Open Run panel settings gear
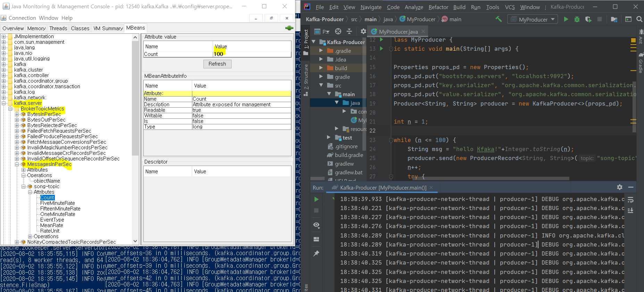Image resolution: width=644 pixels, height=292 pixels. tap(620, 187)
